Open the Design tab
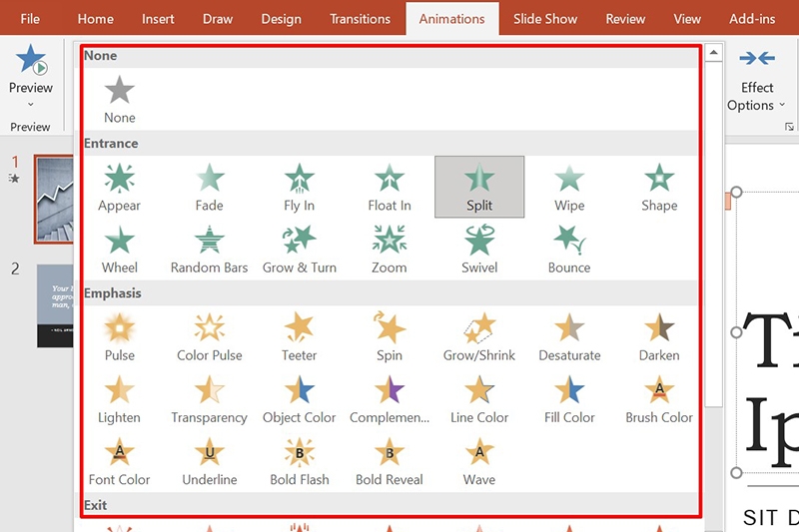799x532 pixels. click(282, 19)
